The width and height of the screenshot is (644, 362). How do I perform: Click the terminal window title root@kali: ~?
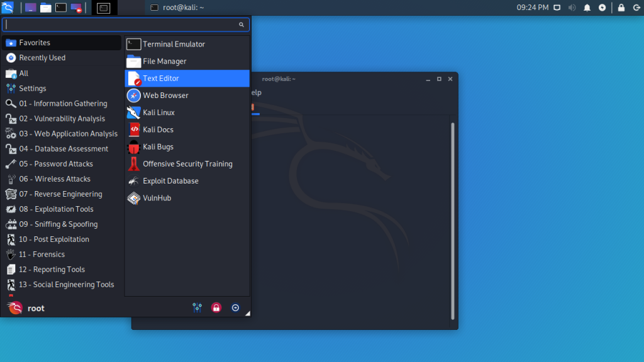(x=279, y=79)
